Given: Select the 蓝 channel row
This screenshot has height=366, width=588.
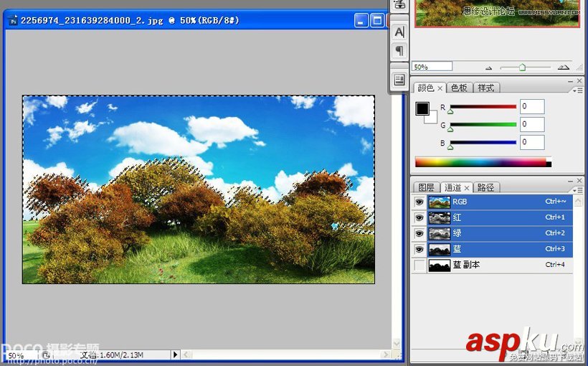Looking at the screenshot, I should pyautogui.click(x=492, y=249).
